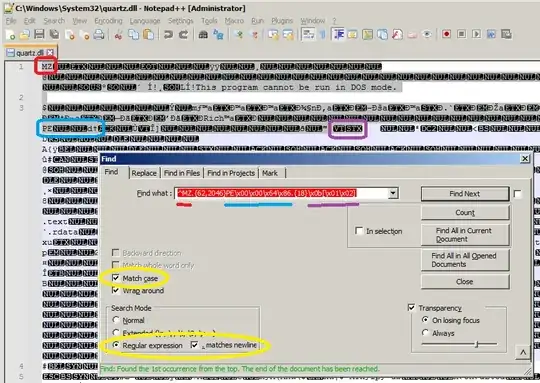Click Find All in All Opened Documents
This screenshot has height=383, width=540.
coord(465,260)
